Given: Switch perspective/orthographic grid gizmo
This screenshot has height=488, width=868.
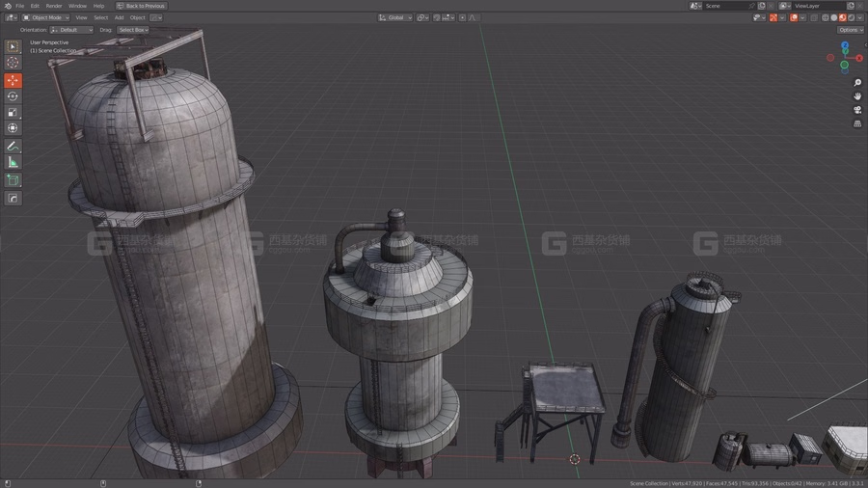Looking at the screenshot, I should click(x=857, y=124).
